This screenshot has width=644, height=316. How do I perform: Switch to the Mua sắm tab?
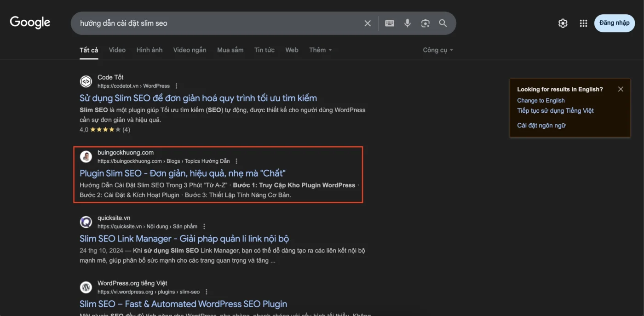point(230,50)
